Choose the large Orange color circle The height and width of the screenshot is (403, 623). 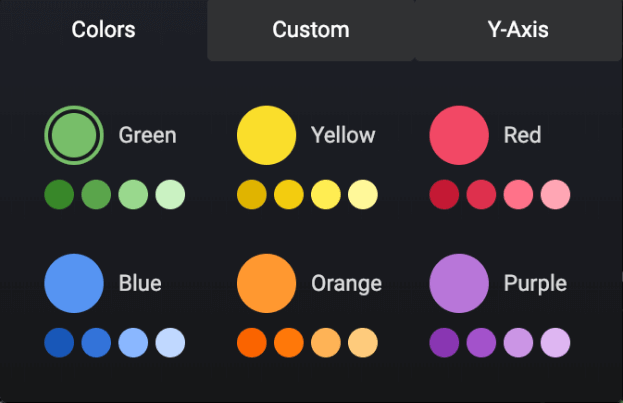click(x=266, y=284)
